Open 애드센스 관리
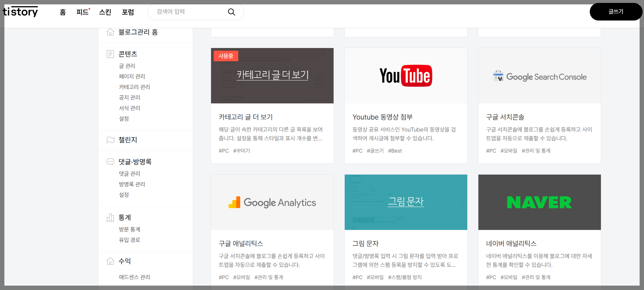 click(x=134, y=277)
